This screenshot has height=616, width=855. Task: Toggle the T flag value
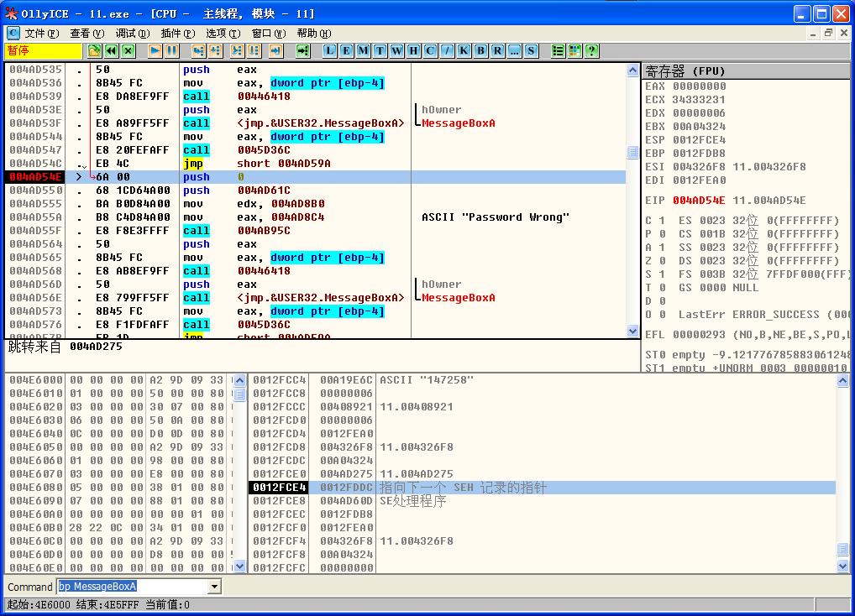(662, 288)
